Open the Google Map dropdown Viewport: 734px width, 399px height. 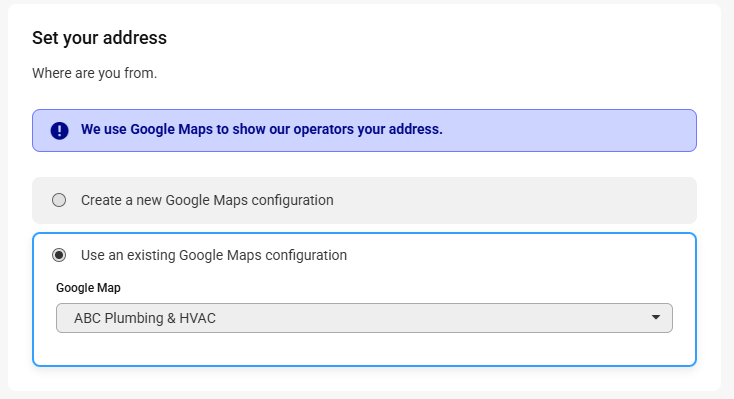[364, 318]
